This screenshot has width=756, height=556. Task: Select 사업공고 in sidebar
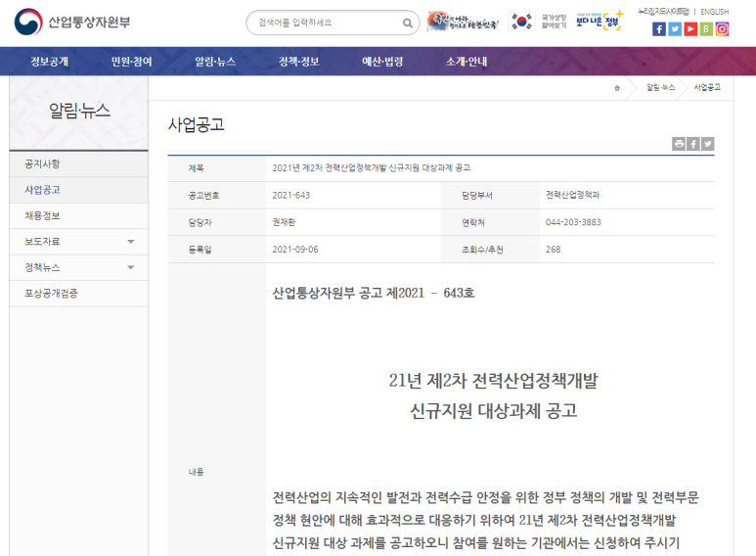click(78, 190)
